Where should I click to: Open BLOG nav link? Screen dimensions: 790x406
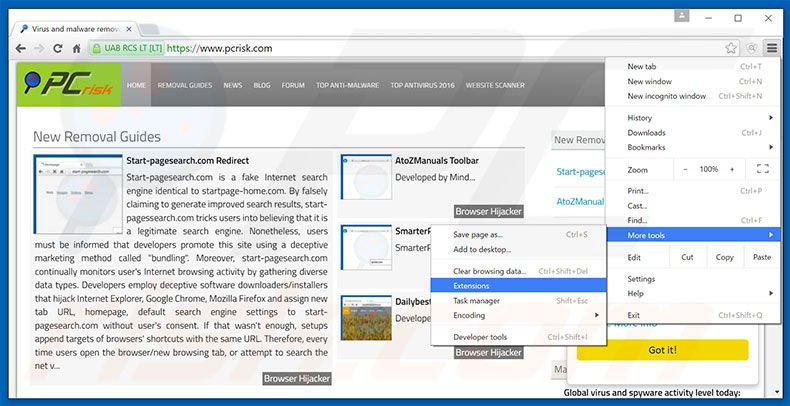click(262, 85)
